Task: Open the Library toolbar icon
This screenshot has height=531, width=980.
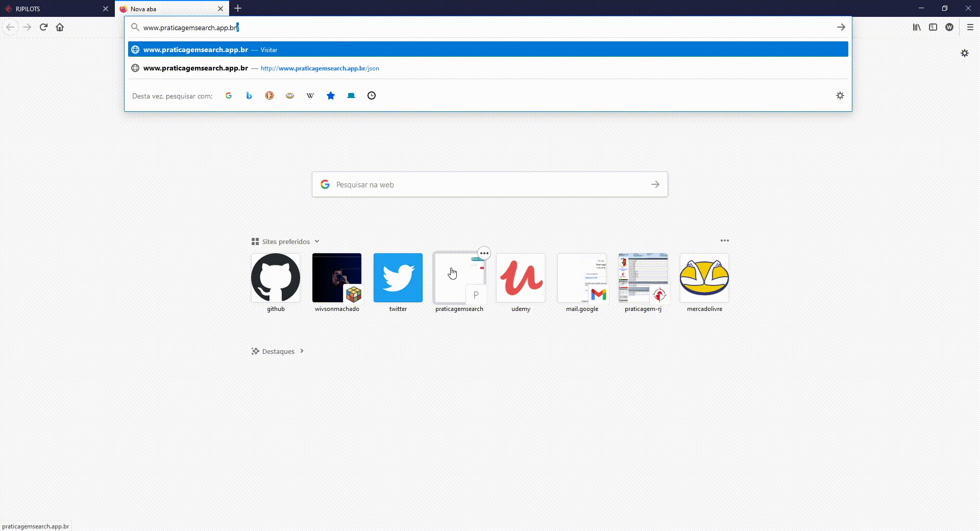Action: pos(917,28)
